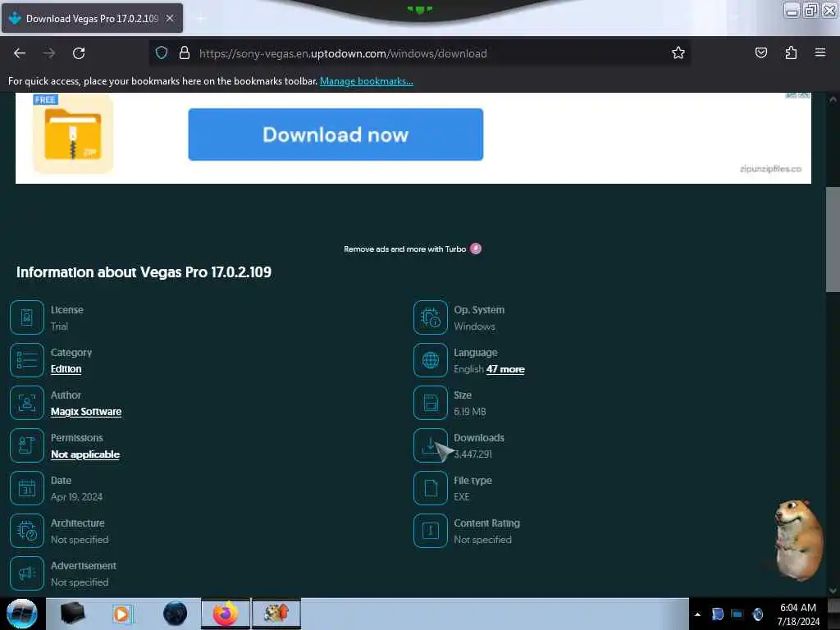840x630 pixels.
Task: Open Manage bookmarks link
Action: [367, 81]
